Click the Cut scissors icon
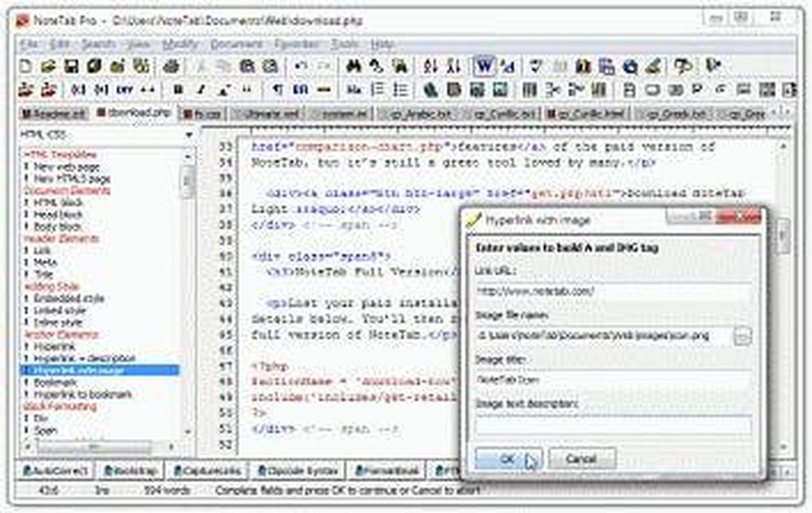 201,67
